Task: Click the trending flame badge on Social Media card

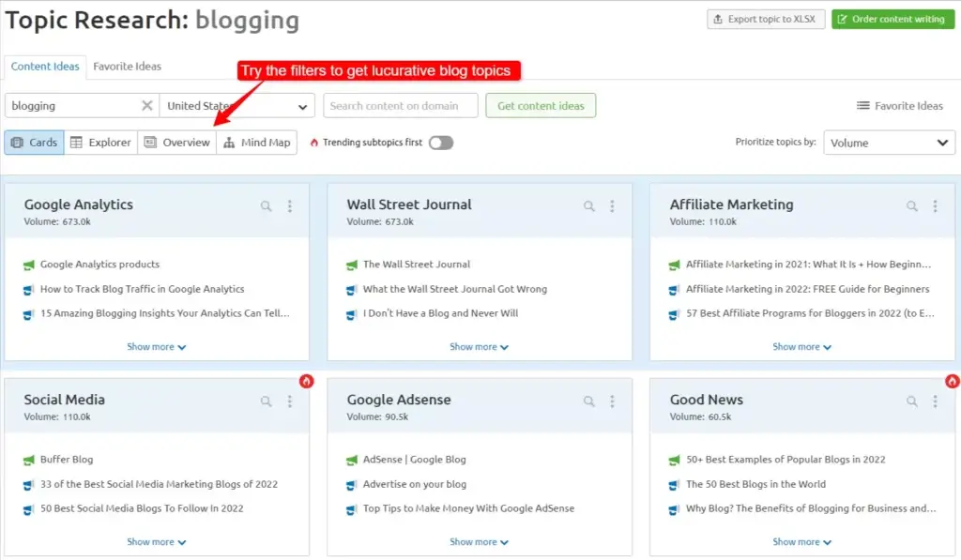Action: (307, 381)
